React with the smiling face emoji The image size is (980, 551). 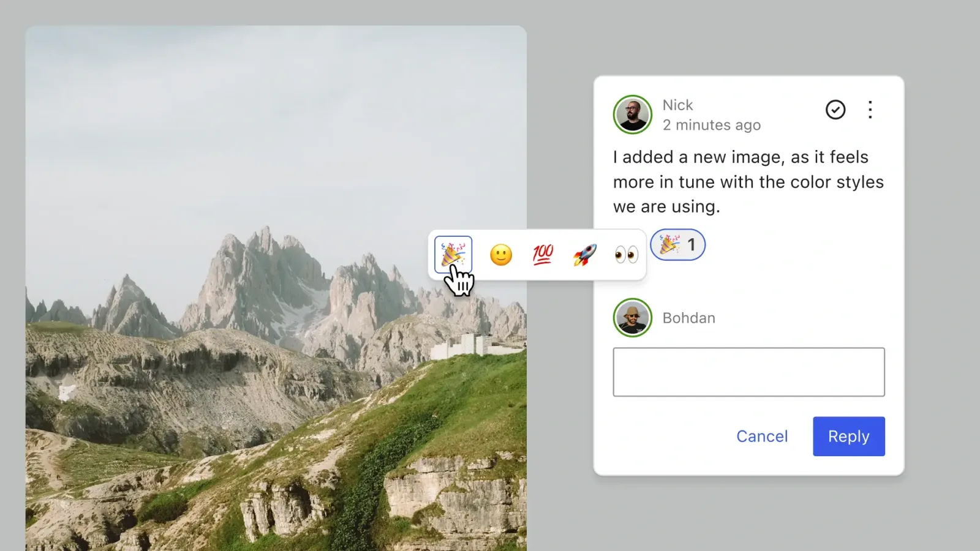pyautogui.click(x=501, y=255)
